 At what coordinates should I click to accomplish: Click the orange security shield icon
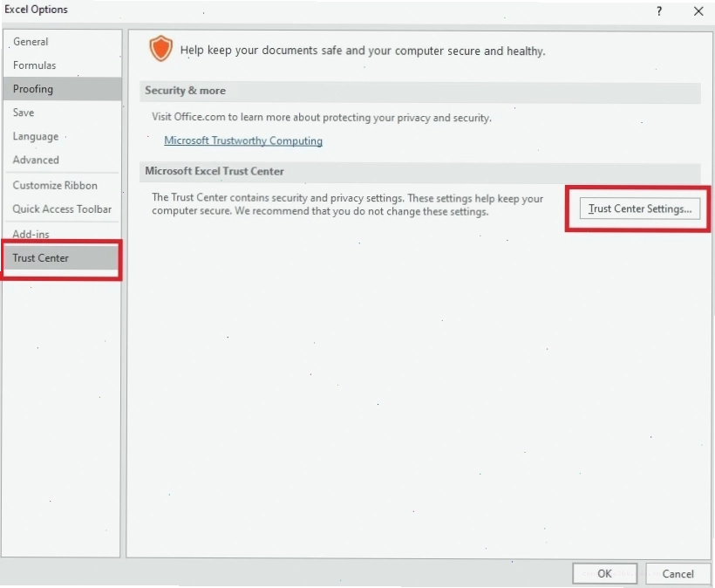click(x=161, y=49)
